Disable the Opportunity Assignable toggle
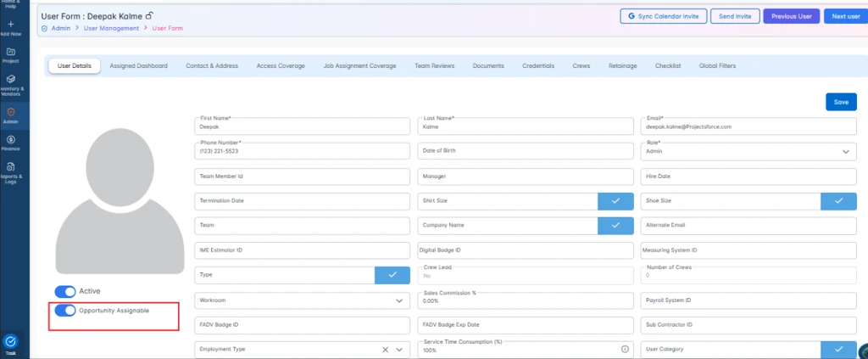 [x=64, y=311]
